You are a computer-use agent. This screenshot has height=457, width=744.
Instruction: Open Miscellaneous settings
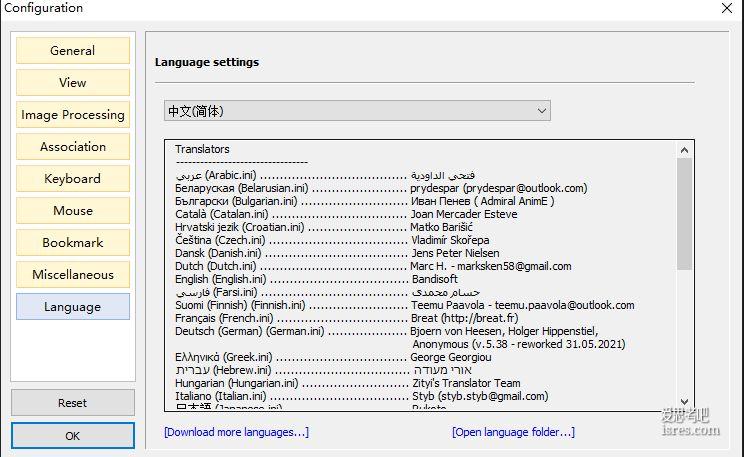pos(73,274)
